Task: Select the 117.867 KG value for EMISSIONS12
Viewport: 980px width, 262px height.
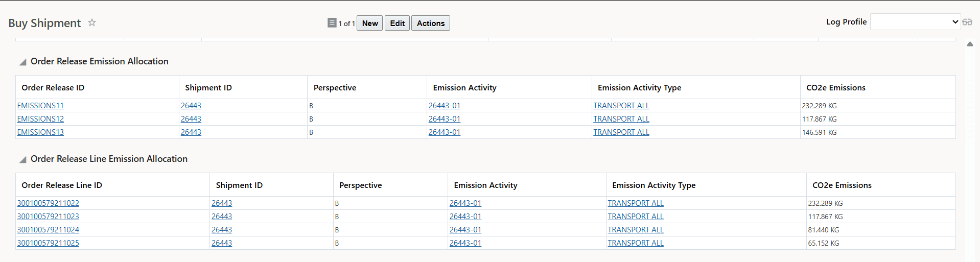Action: pos(819,119)
